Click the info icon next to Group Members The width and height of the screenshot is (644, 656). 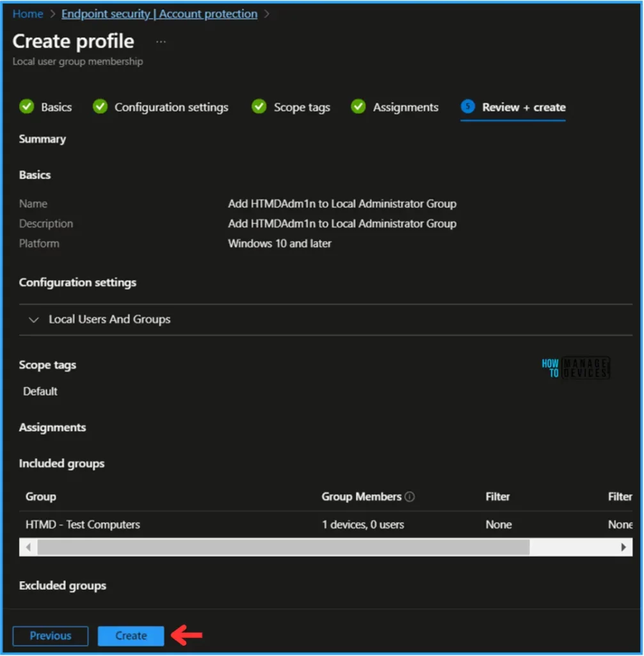[x=410, y=496]
